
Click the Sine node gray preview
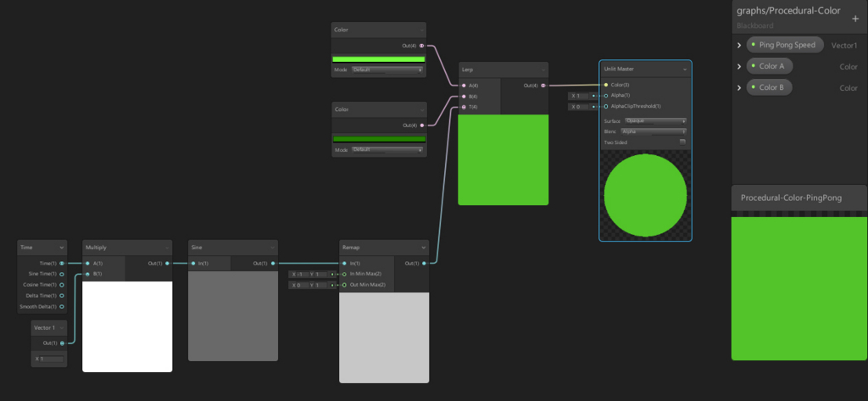[233, 315]
